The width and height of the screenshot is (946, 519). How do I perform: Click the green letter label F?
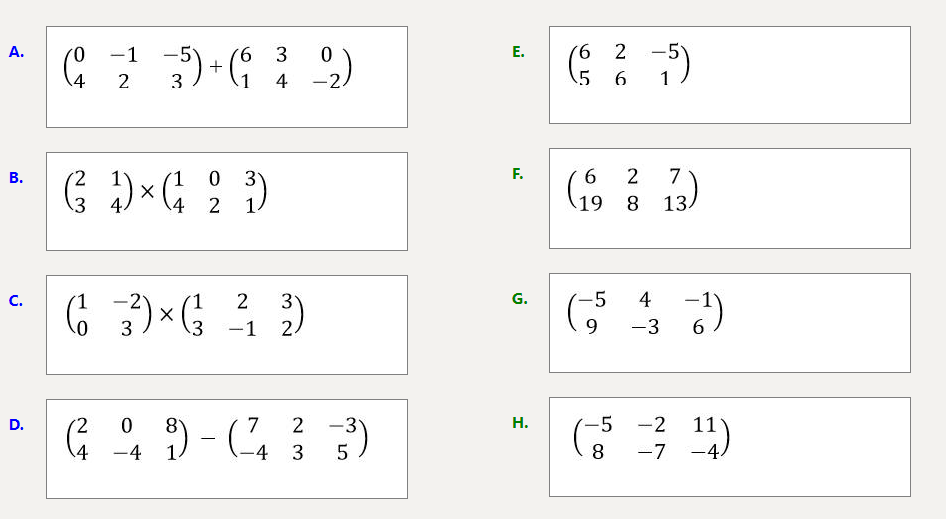click(x=518, y=174)
